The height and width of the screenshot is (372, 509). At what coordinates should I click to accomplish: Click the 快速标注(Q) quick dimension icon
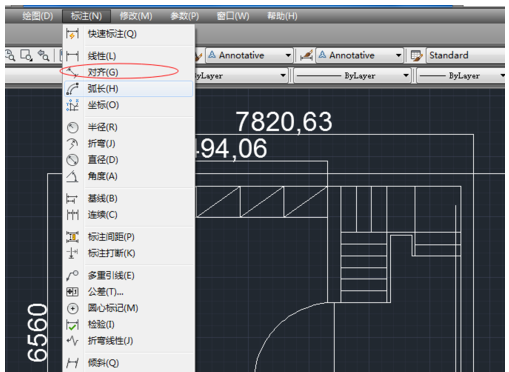coord(72,34)
